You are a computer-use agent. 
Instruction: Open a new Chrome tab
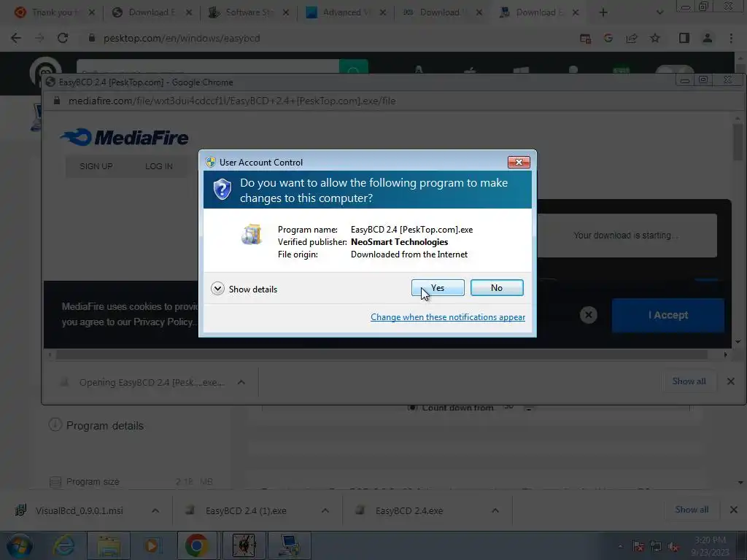coord(603,12)
